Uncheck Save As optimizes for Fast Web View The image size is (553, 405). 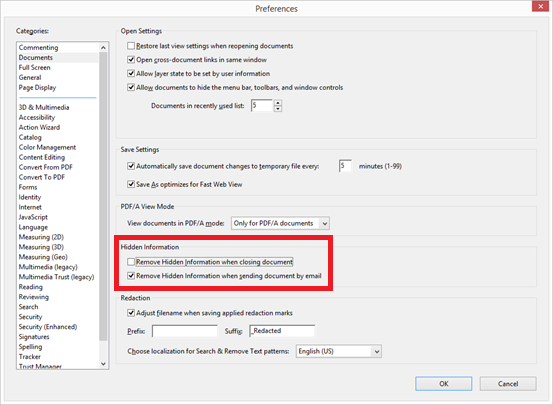click(131, 184)
